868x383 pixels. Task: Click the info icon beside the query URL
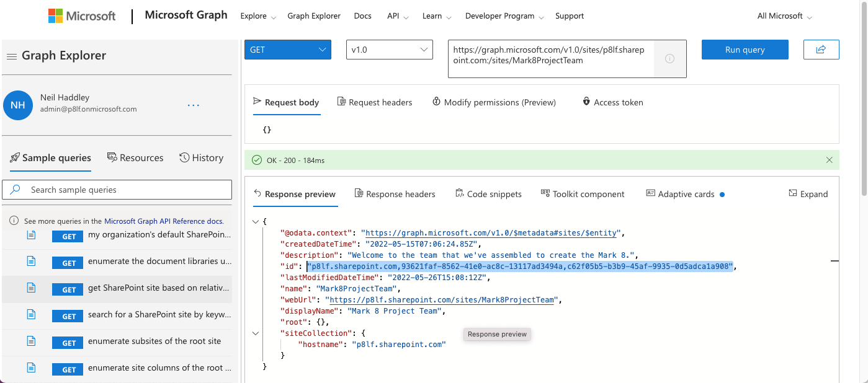pyautogui.click(x=669, y=59)
